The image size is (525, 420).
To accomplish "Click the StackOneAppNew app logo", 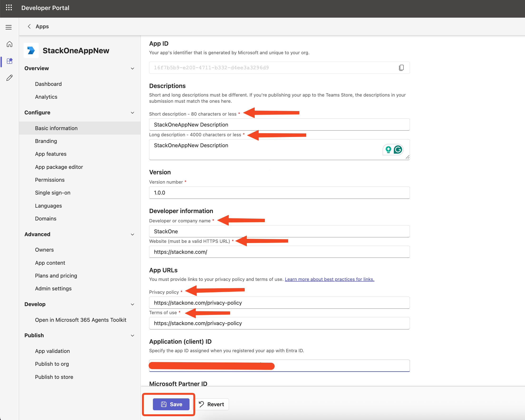I will click(x=31, y=50).
